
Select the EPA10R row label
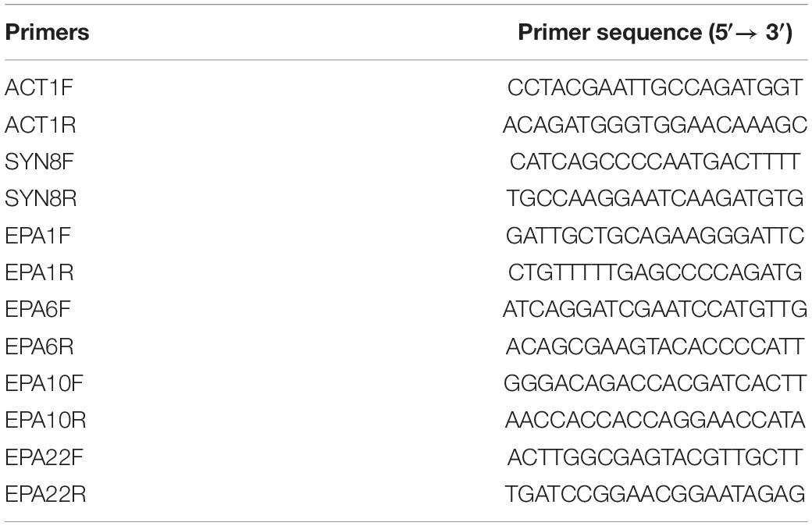pos(45,420)
